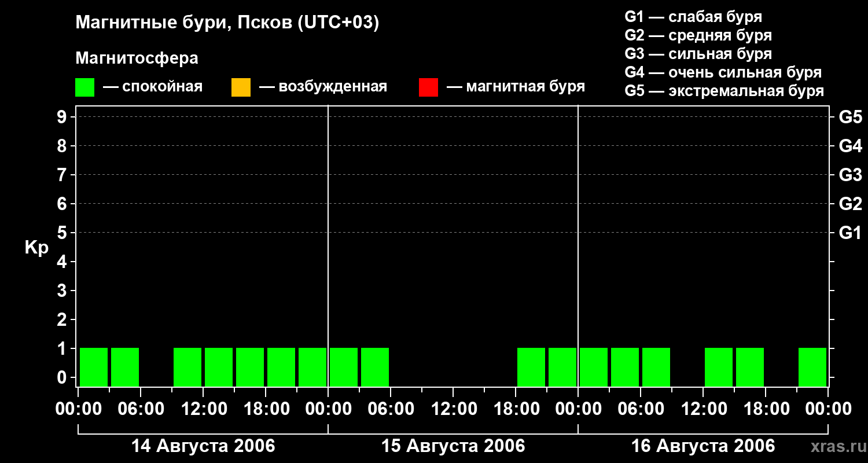Click the 'G5 — экстремальная буря' legend line
868x463 pixels.
pyautogui.click(x=724, y=91)
